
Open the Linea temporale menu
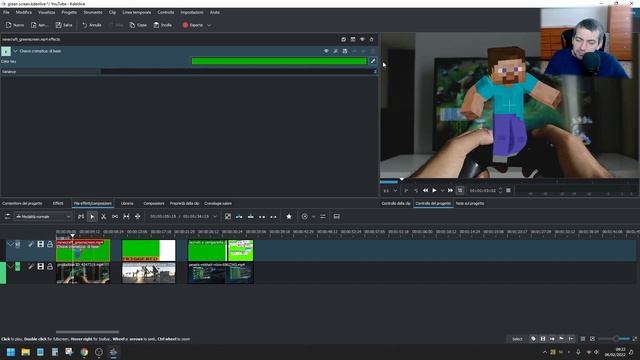point(137,13)
